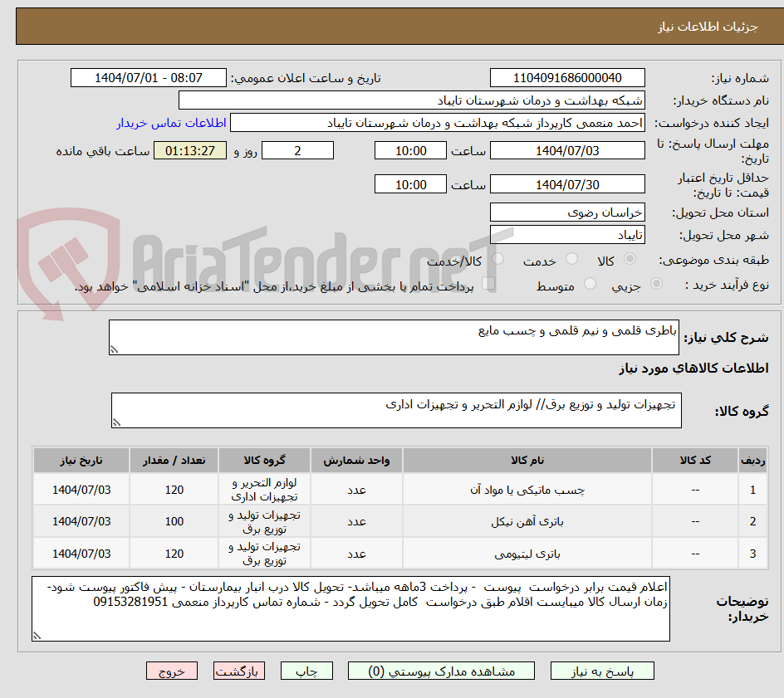784x698 pixels.
Task: Click the resize corner icon in گروه کالا box
Action: point(118,422)
